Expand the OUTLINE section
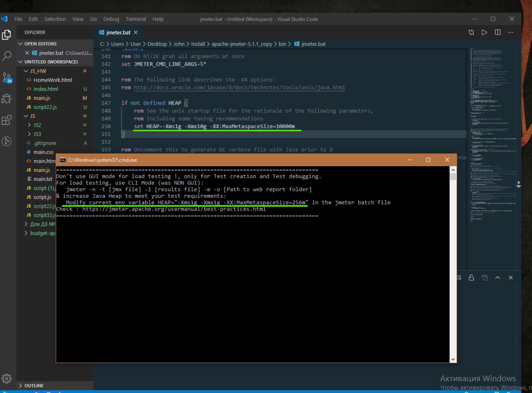The width and height of the screenshot is (532, 393). (x=55, y=386)
